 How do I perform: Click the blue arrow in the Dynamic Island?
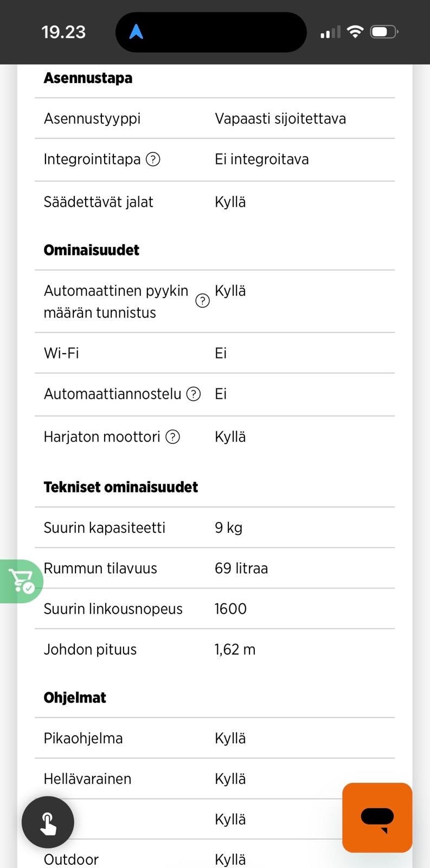(136, 31)
